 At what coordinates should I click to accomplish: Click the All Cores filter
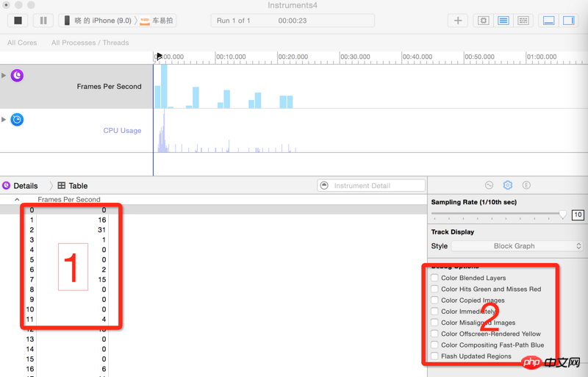pos(22,43)
